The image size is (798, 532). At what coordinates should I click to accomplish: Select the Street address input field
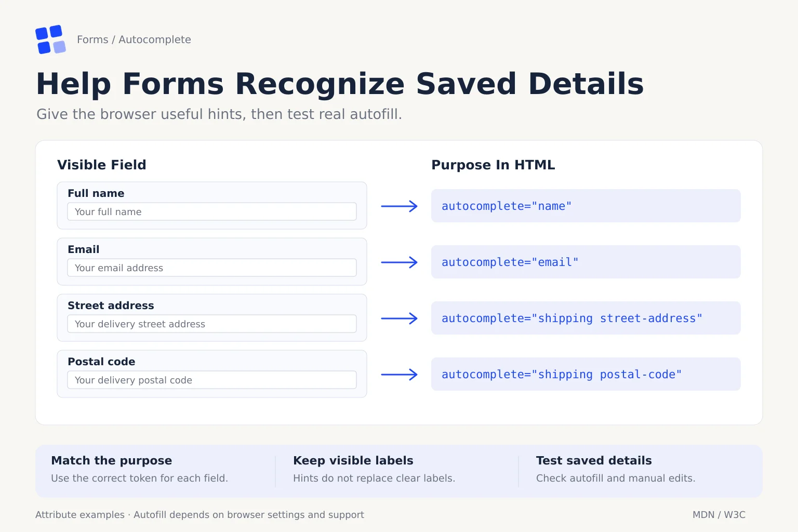[212, 324]
